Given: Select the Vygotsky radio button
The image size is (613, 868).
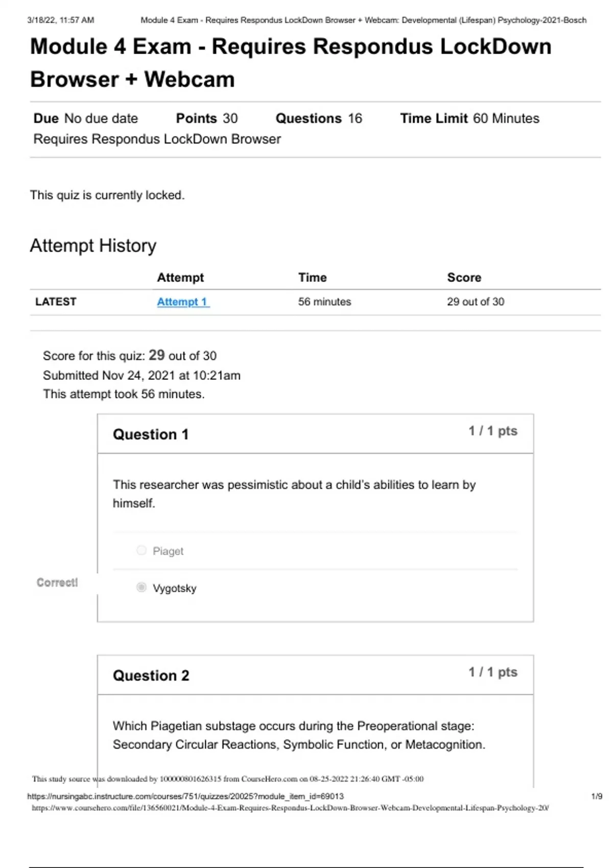Looking at the screenshot, I should tap(142, 588).
